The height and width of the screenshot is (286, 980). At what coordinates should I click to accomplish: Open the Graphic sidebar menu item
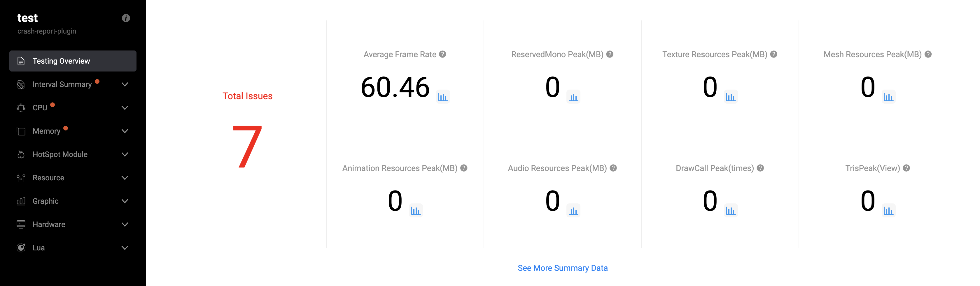pyautogui.click(x=46, y=201)
